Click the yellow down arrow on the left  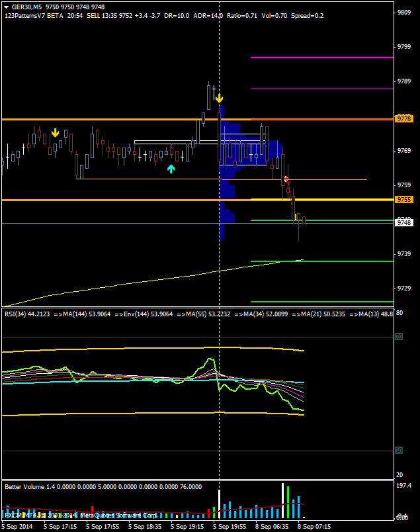[56, 133]
